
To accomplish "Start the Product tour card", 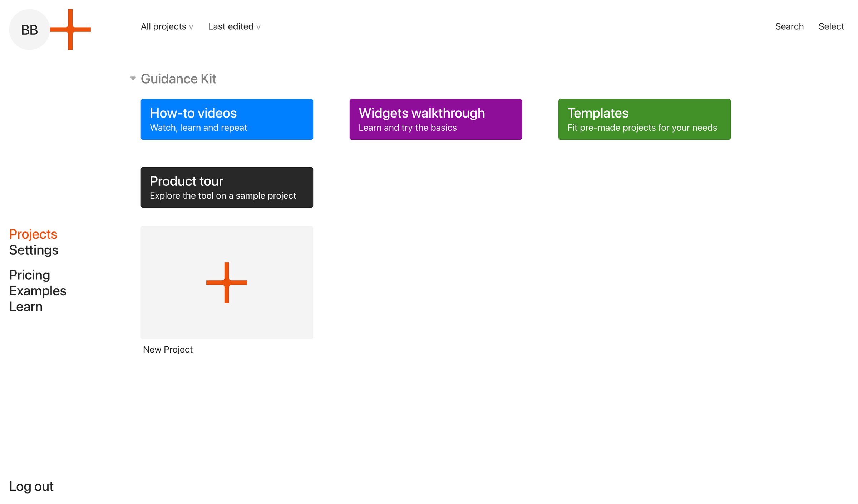I will point(227,187).
